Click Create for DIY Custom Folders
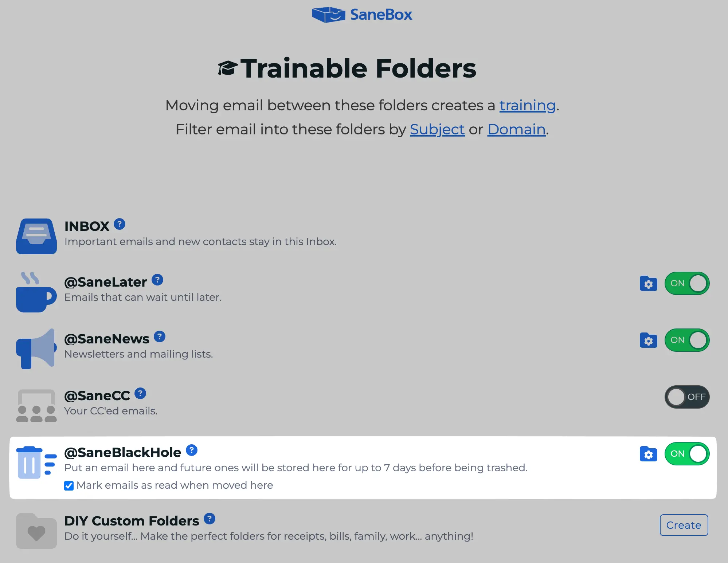728x563 pixels. point(684,525)
